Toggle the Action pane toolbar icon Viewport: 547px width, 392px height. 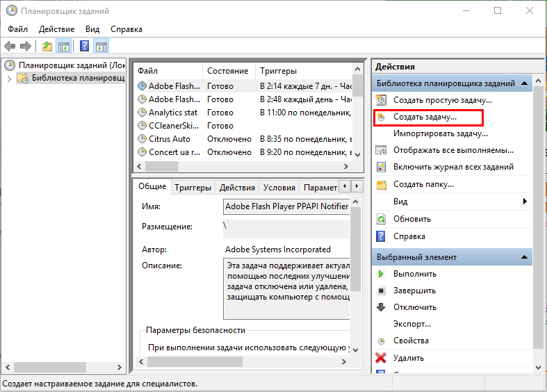101,46
